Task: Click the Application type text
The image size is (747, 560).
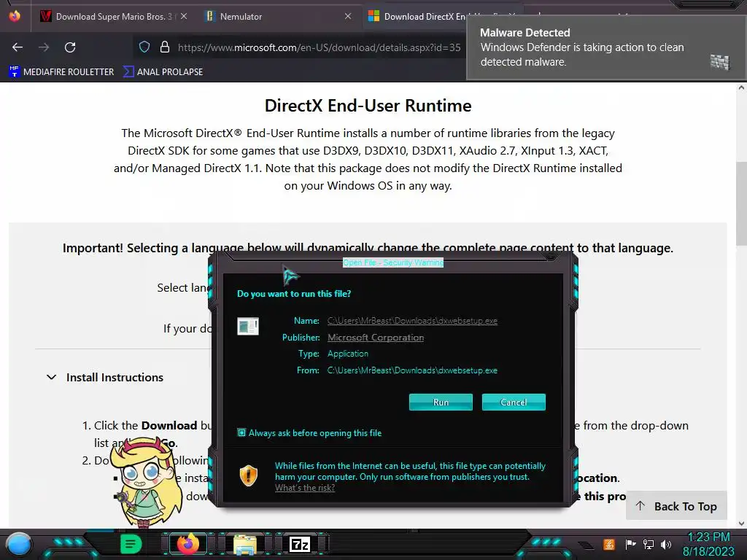Action: [x=348, y=354]
